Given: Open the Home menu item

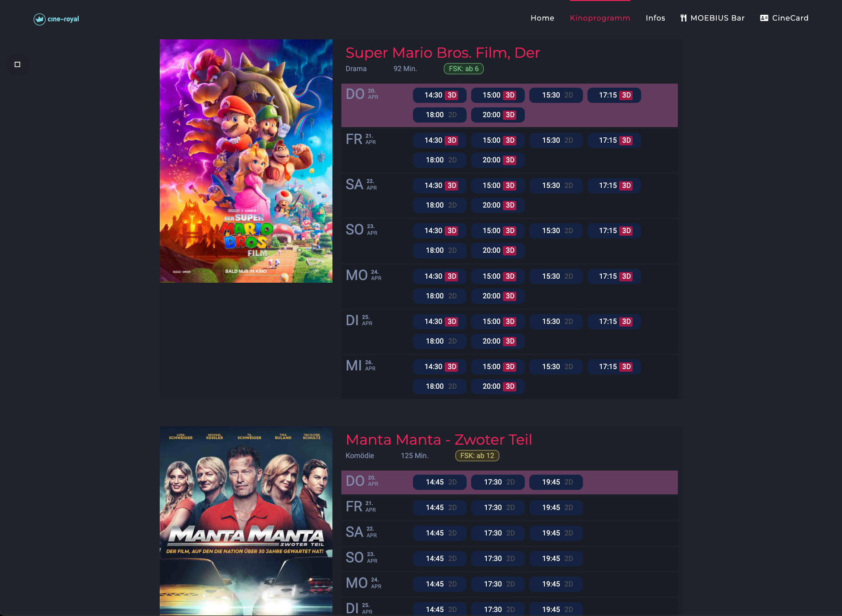Looking at the screenshot, I should (x=542, y=18).
